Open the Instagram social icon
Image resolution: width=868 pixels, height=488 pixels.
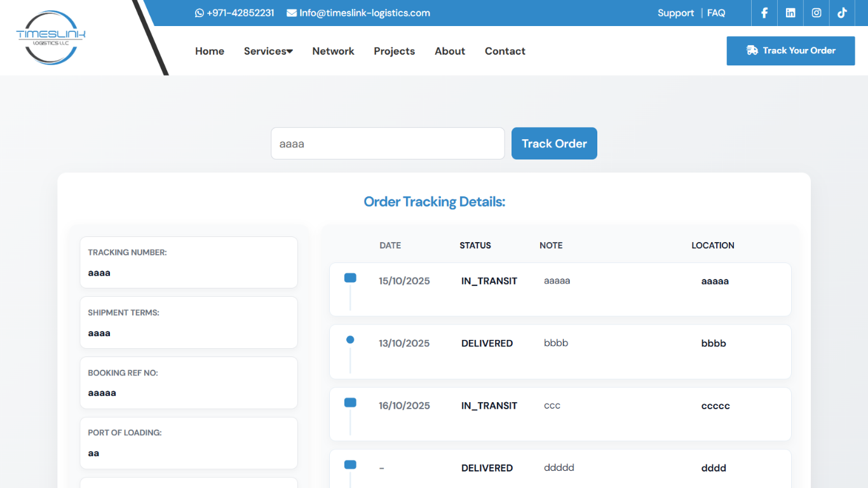817,13
